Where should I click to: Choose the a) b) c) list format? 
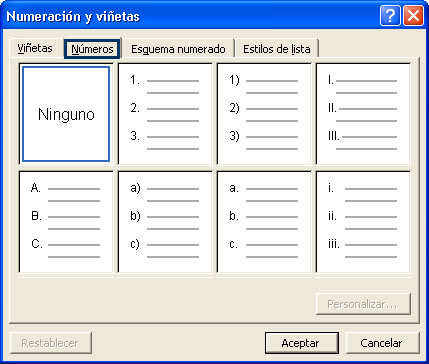(x=165, y=222)
